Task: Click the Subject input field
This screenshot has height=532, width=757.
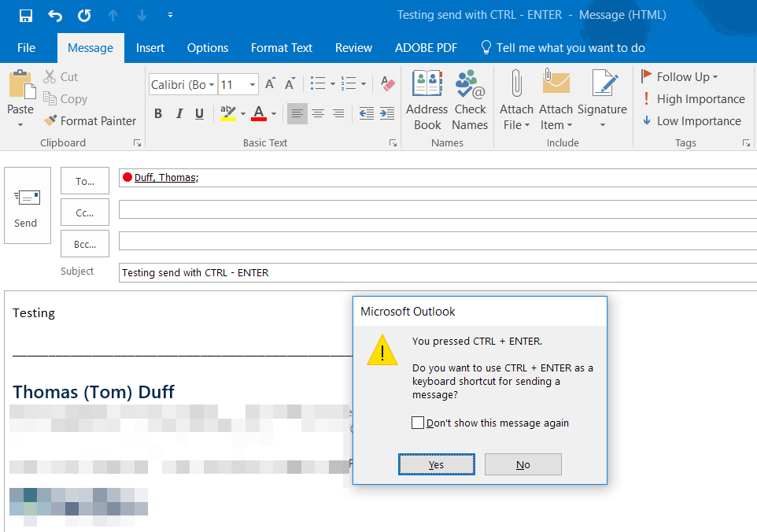Action: (x=315, y=272)
